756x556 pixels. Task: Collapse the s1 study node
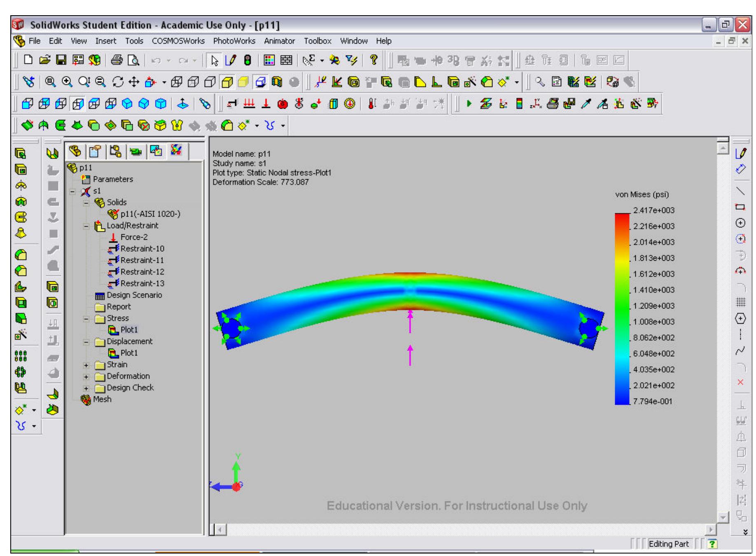coord(73,192)
